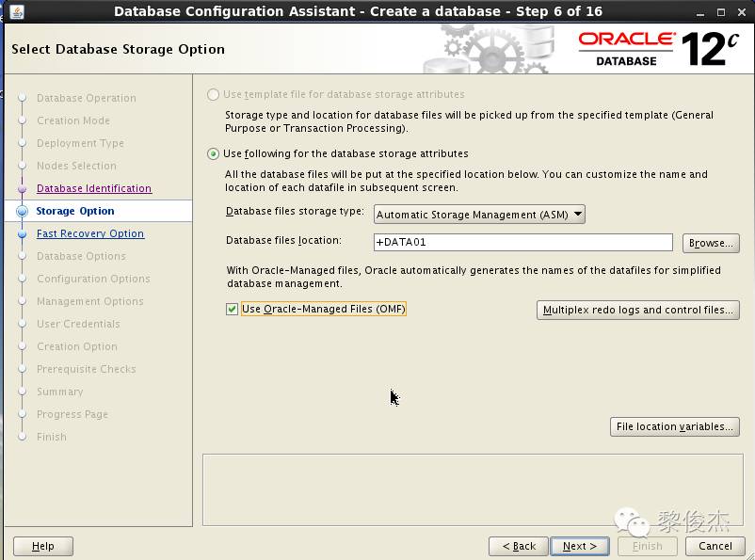Maximize the Database Configuration Assistant window
The width and height of the screenshot is (755, 560).
coord(721,13)
